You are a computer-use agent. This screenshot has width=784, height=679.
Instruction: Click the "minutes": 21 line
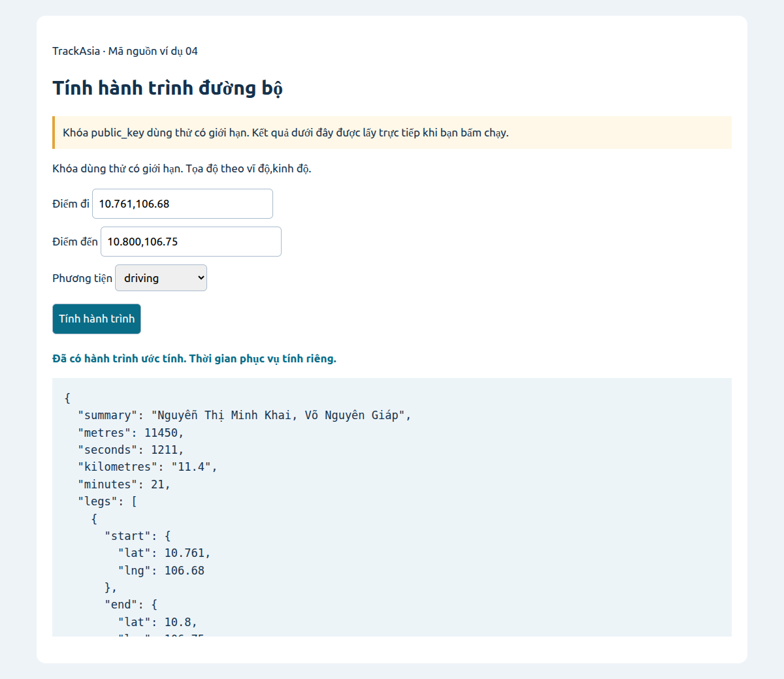124,484
